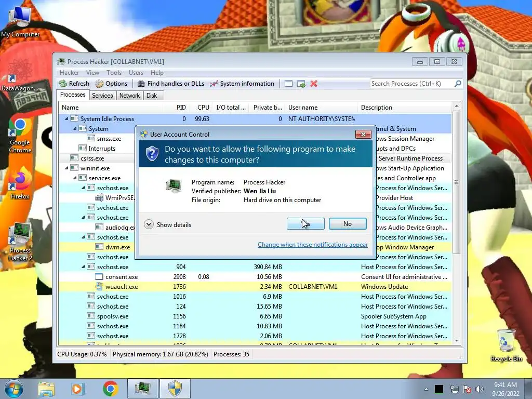Click Chrome icon in taskbar

coord(110,389)
